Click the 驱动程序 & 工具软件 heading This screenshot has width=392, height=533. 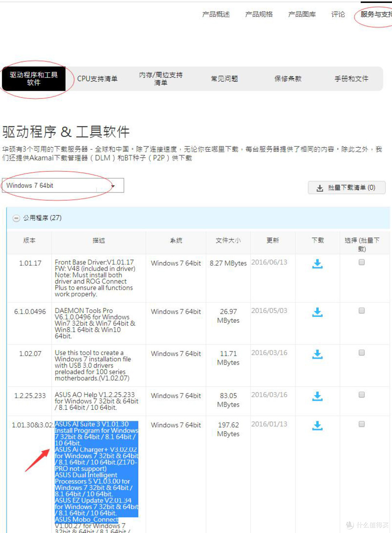(66, 132)
